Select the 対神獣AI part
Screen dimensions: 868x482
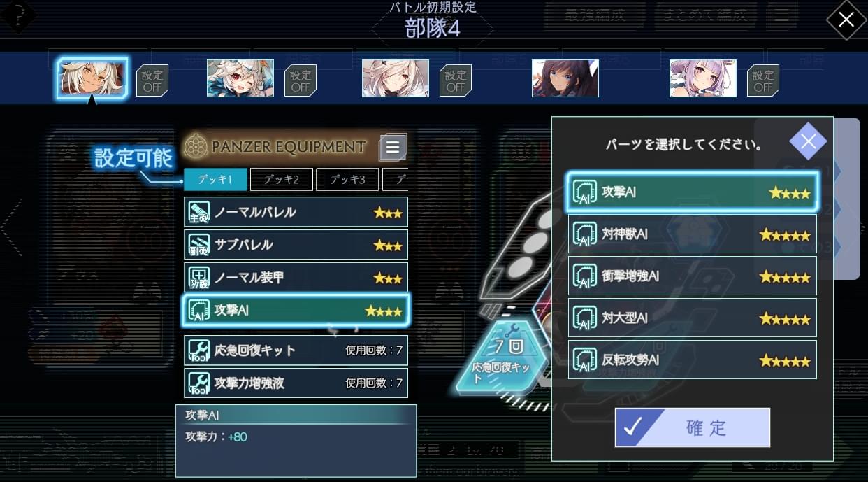tap(693, 234)
